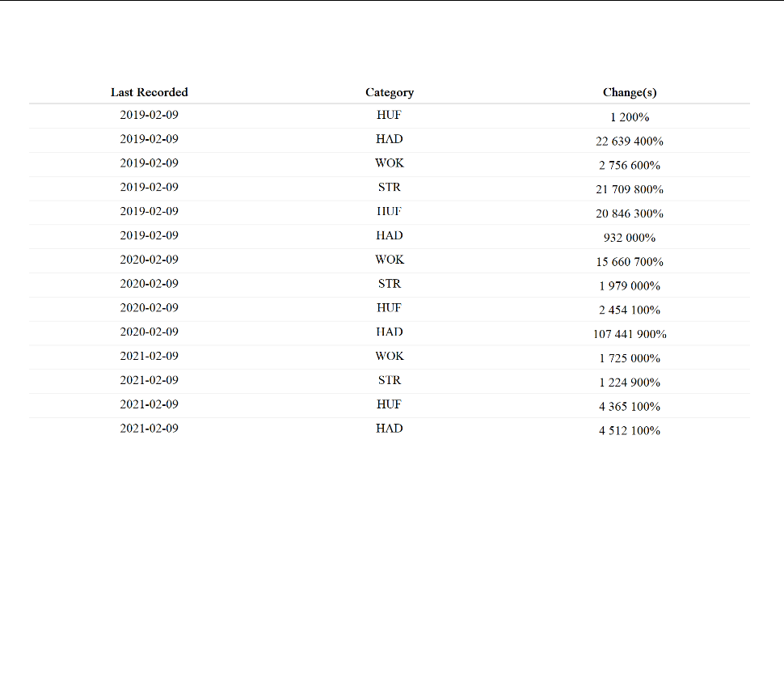Click the first row's HUF category cell

[x=389, y=115]
